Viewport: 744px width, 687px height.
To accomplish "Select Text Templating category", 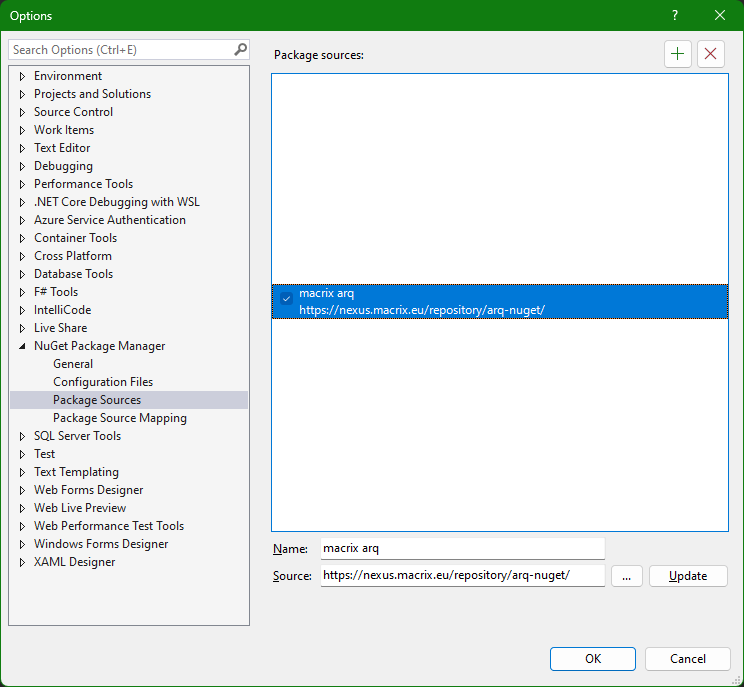I will coord(76,472).
